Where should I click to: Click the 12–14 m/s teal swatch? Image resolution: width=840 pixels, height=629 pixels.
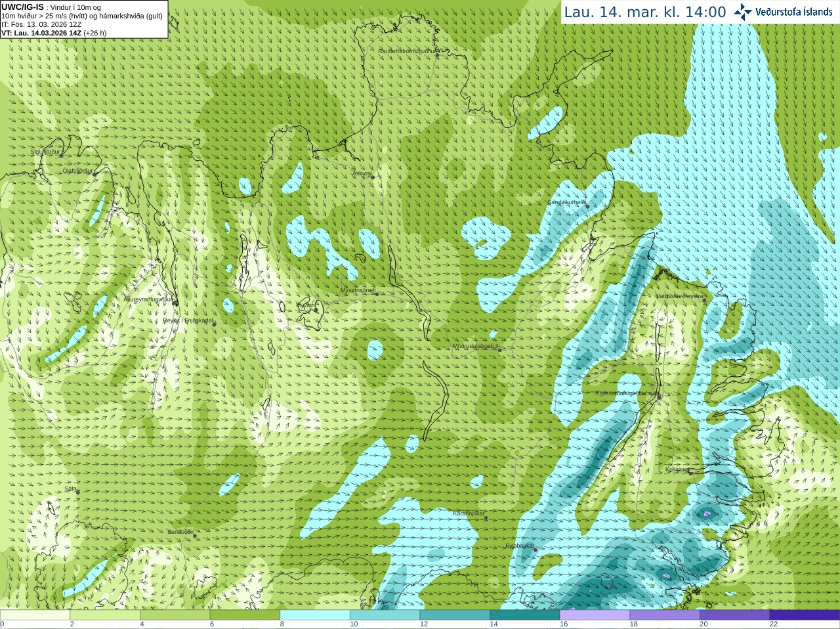(455, 615)
